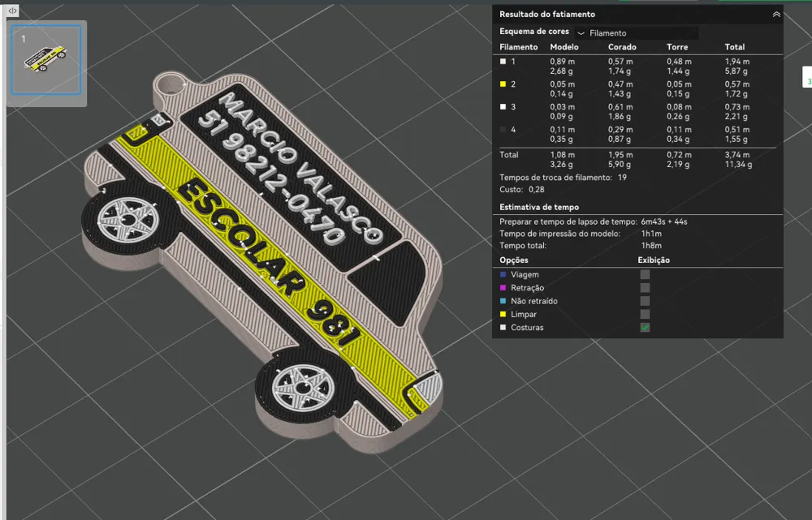Viewport: 812px width, 520px height.
Task: Click the Costuras white legend swatch
Action: click(503, 328)
